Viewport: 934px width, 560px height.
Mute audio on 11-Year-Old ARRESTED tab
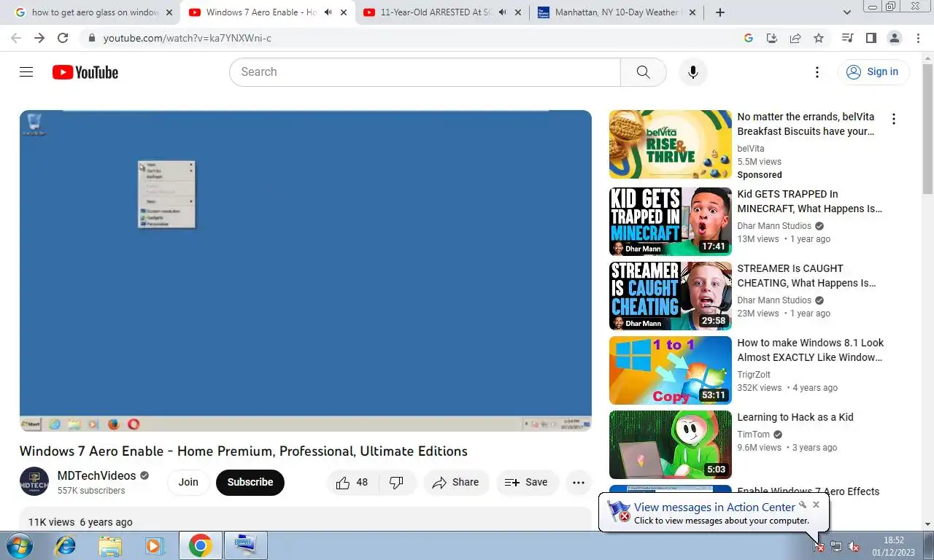tap(502, 12)
